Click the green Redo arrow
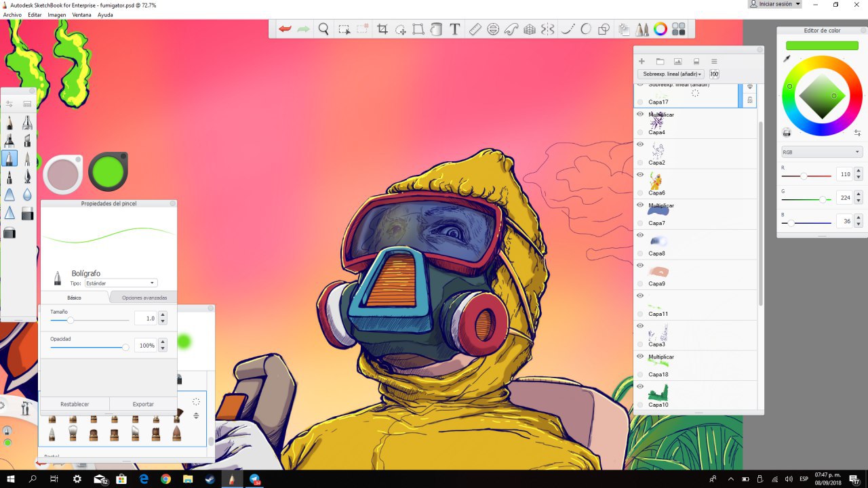 (304, 29)
